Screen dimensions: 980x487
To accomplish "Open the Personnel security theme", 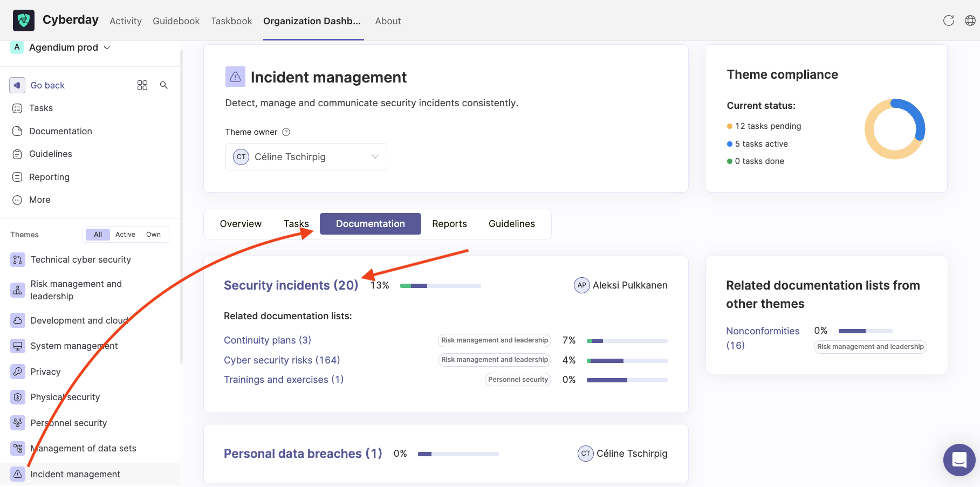I will coord(69,423).
